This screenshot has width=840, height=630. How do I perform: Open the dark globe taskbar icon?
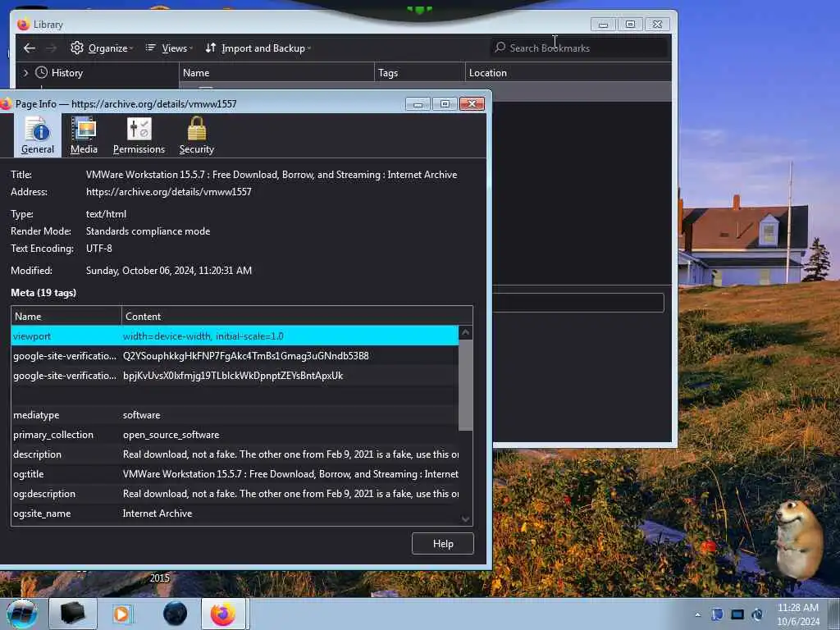click(x=176, y=614)
